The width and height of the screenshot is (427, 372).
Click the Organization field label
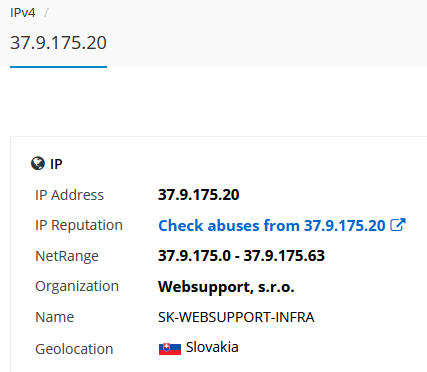[77, 286]
